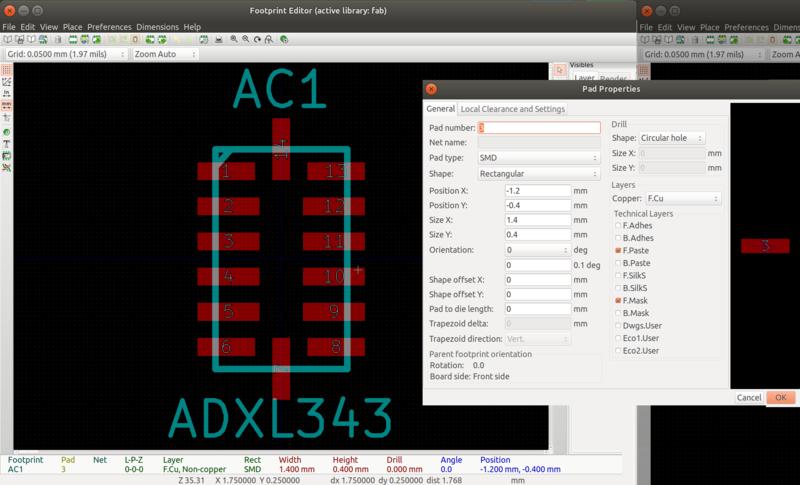
Task: Click the Size Y field
Action: tap(538, 235)
